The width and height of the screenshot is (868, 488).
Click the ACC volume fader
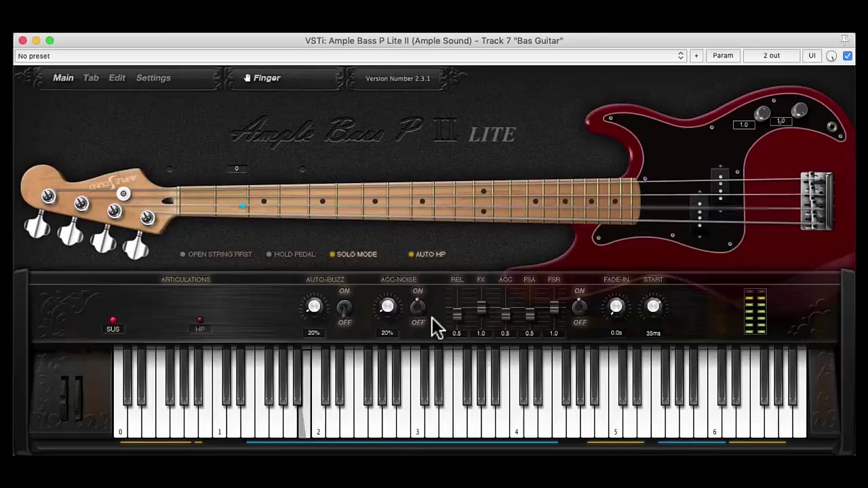point(505,314)
